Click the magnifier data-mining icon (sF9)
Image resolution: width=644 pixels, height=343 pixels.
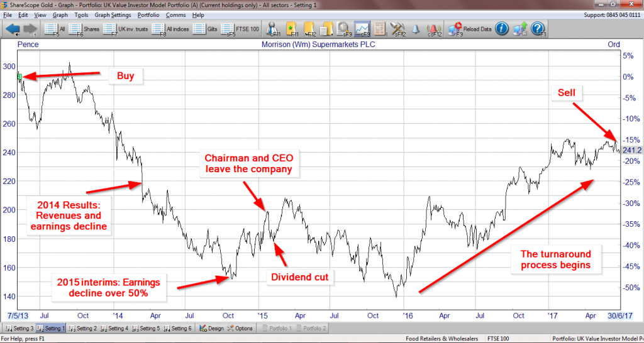(x=343, y=29)
